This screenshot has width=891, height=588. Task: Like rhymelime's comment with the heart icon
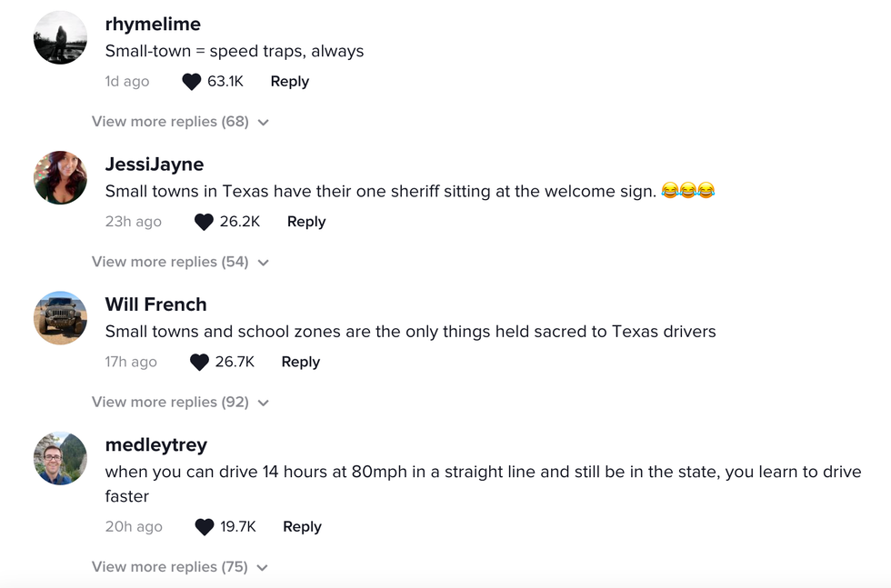(x=190, y=81)
